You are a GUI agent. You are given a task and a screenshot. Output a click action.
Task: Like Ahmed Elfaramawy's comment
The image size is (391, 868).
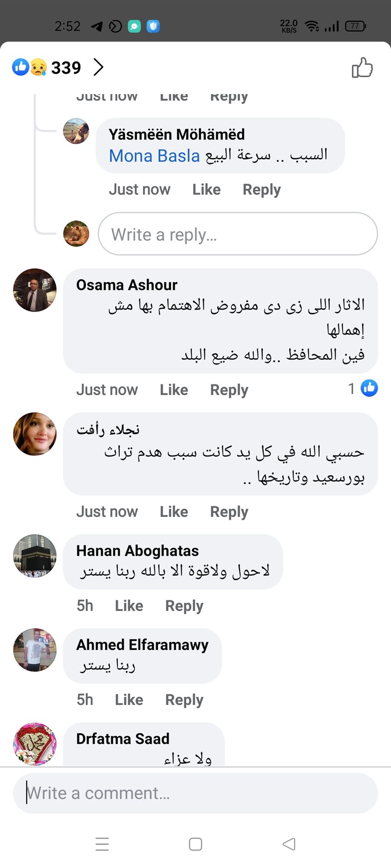[129, 700]
